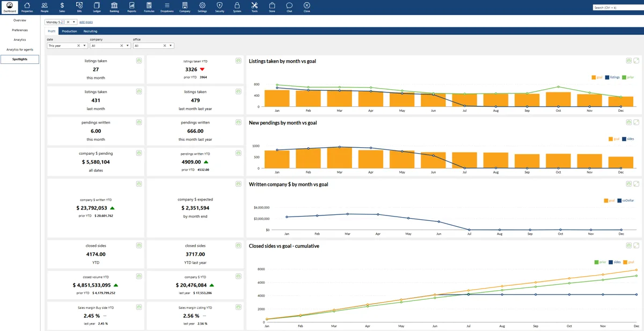Click the green icon on company $ pending card

pyautogui.click(x=139, y=153)
